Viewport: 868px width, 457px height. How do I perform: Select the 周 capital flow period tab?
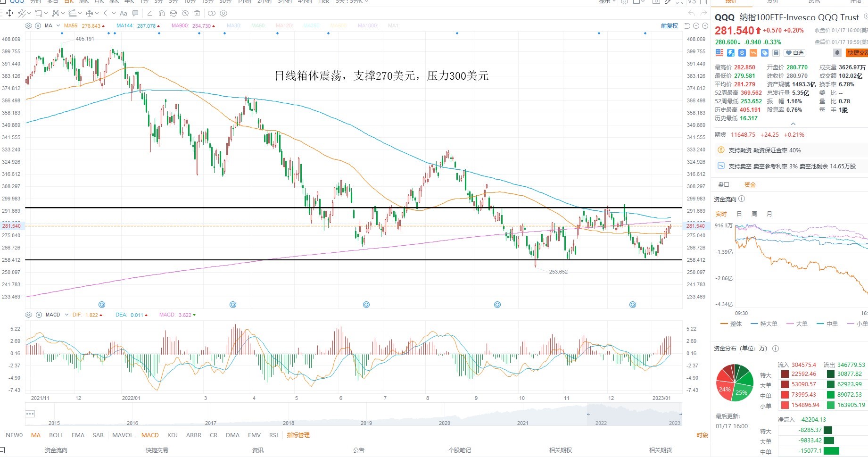754,214
